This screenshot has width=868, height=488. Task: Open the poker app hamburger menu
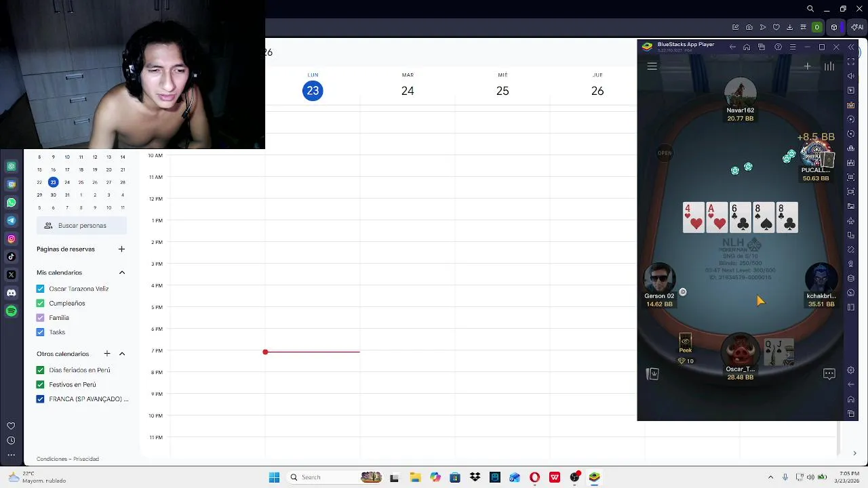coord(652,66)
